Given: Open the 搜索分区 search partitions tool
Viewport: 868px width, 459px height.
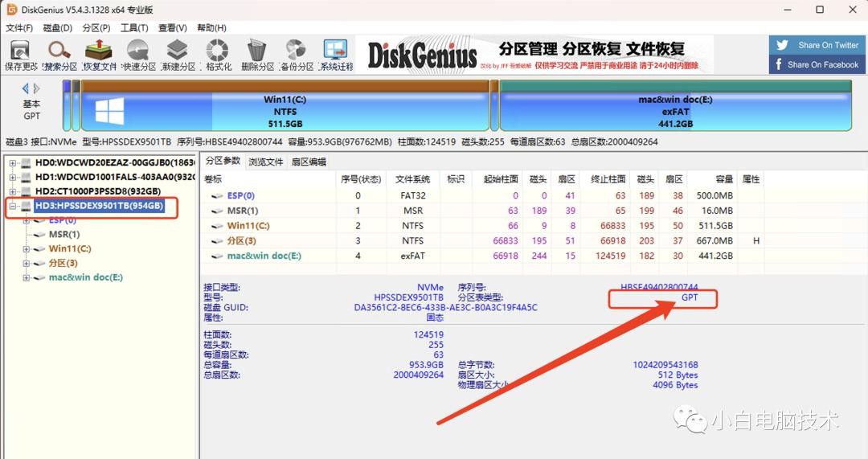Looking at the screenshot, I should pyautogui.click(x=60, y=54).
